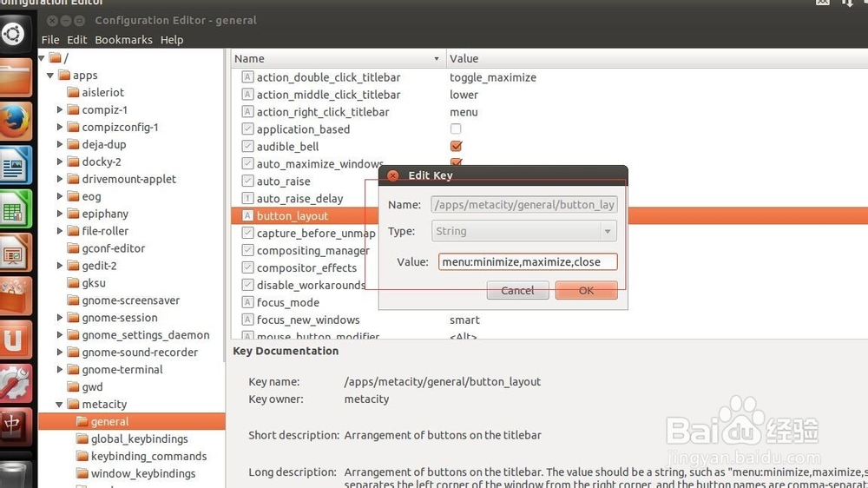Expand the docky-2 folder
This screenshot has width=868, height=488.
click(x=59, y=162)
